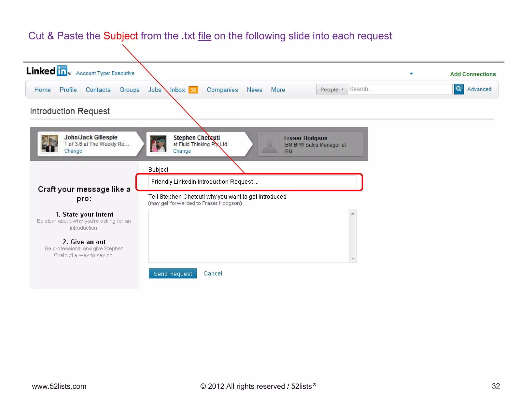Go to the Companies tab
This screenshot has width=532, height=399.
pyautogui.click(x=222, y=90)
